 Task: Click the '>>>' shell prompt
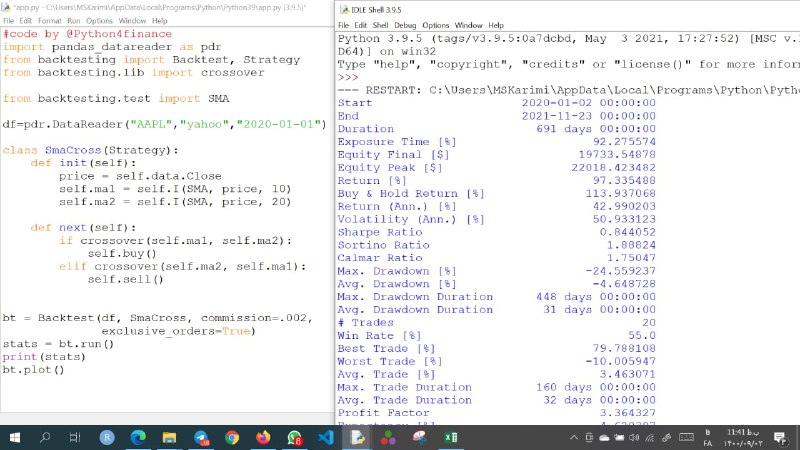tap(348, 77)
